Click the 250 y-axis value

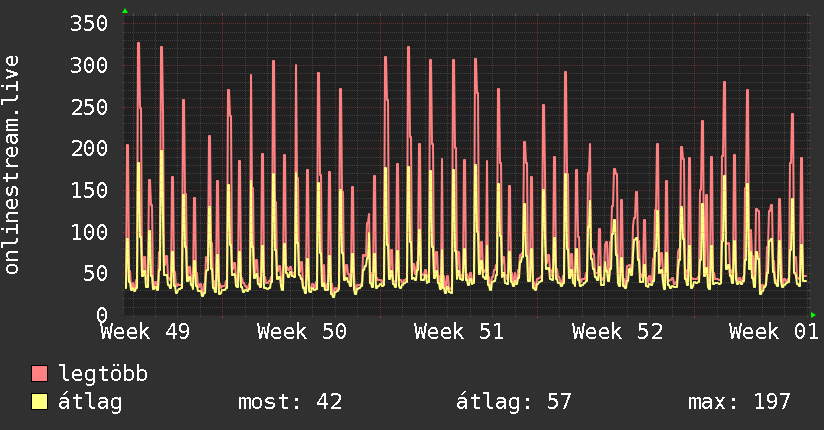tap(89, 107)
